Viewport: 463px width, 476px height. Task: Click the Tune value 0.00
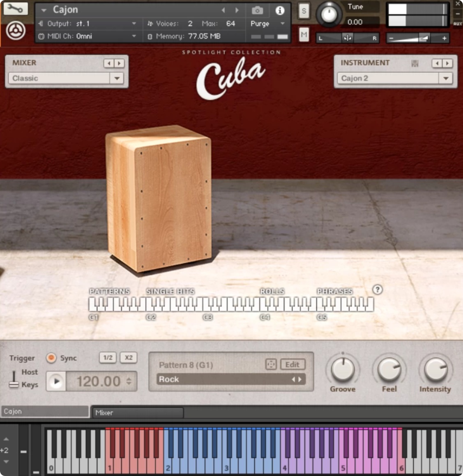[355, 22]
